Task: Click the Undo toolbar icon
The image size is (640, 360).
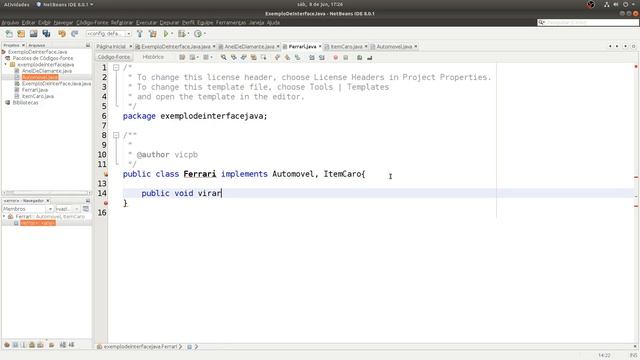Action: pyautogui.click(x=62, y=34)
